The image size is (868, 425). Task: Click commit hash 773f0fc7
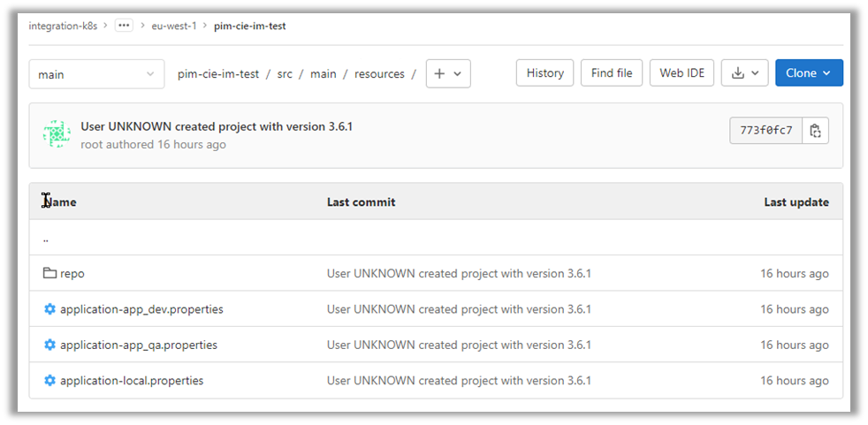(x=765, y=131)
